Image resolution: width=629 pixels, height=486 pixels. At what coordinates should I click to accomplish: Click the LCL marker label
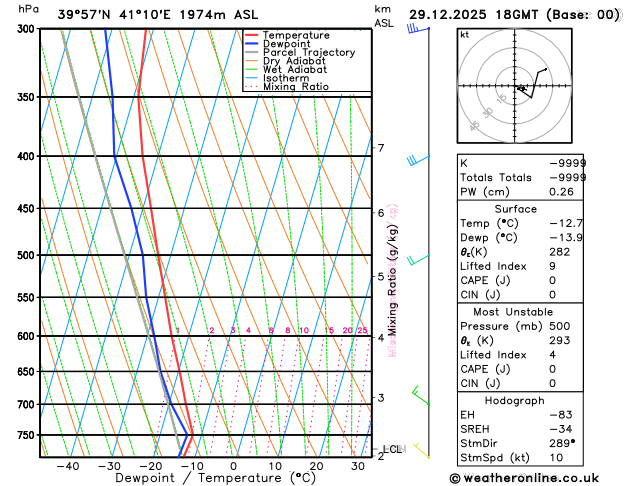click(392, 449)
